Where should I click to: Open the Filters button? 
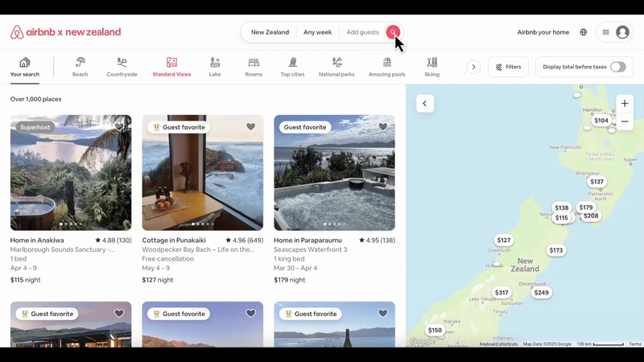click(508, 67)
